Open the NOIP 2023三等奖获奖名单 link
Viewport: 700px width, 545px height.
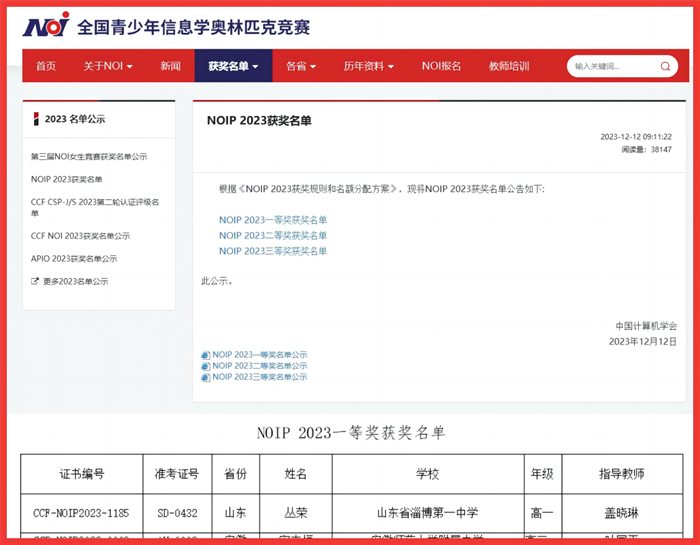point(273,251)
